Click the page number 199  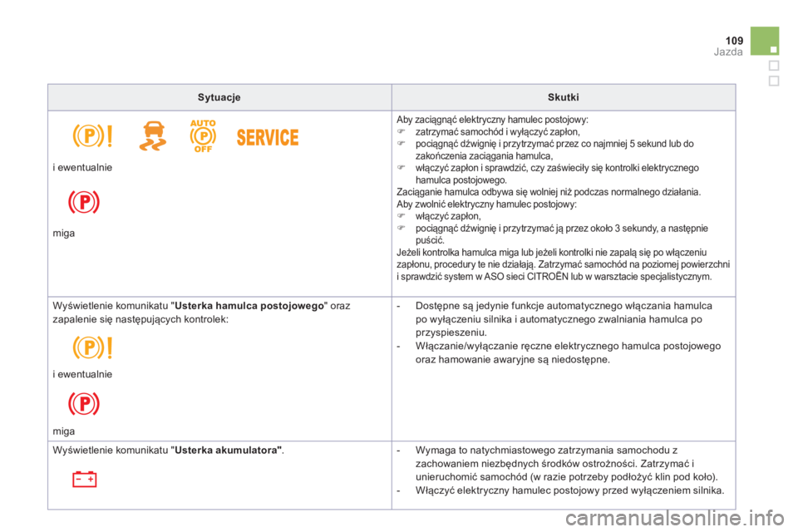732,39
